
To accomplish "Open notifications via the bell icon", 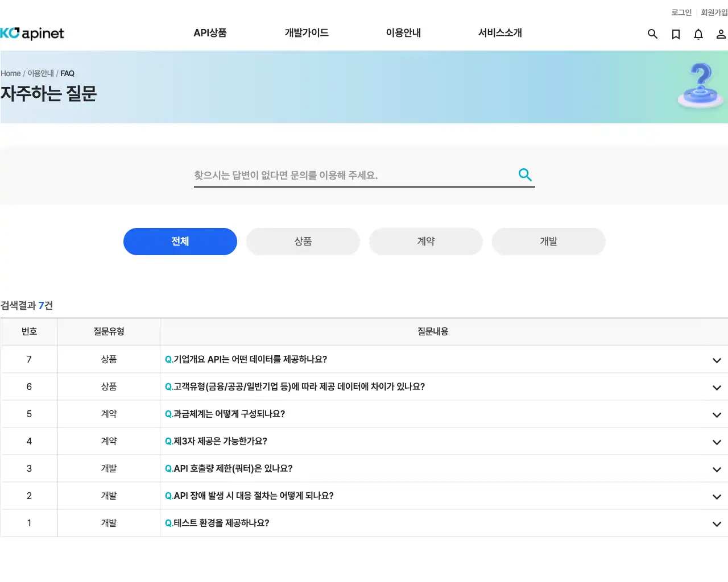I will 698,34.
